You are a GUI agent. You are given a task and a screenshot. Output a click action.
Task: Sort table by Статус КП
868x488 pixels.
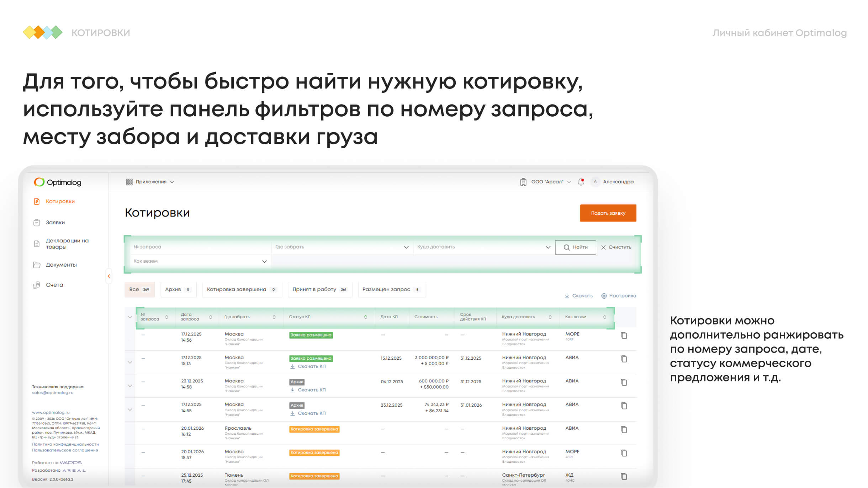tap(365, 317)
